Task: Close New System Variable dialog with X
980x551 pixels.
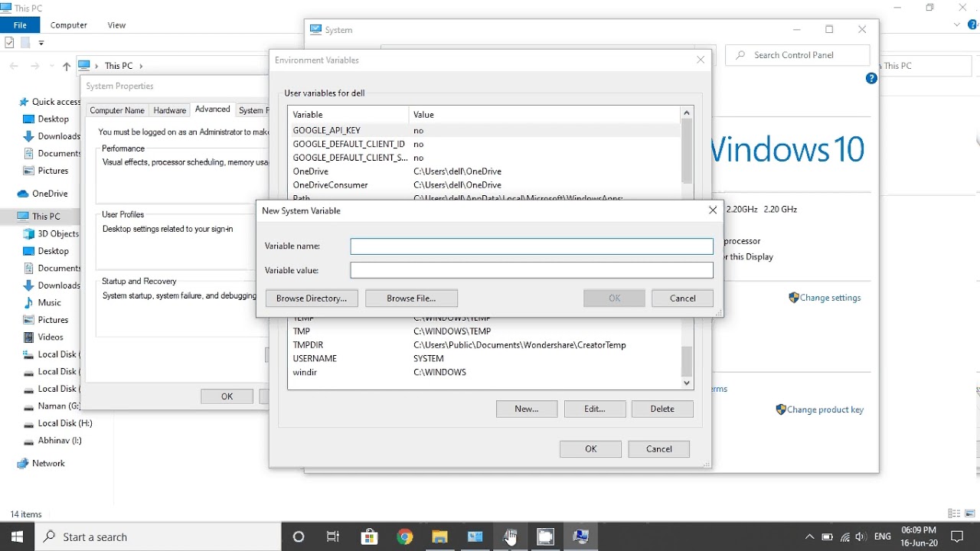Action: (713, 210)
